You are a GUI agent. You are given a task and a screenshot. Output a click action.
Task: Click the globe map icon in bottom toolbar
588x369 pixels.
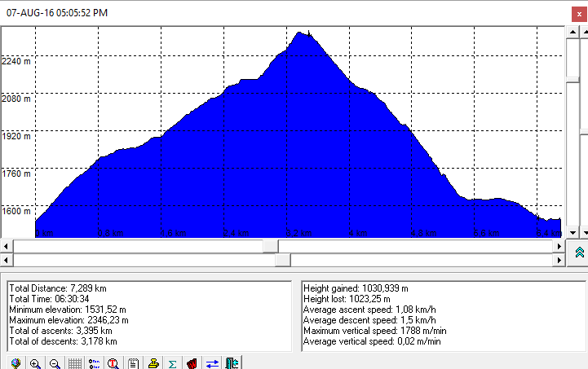point(15,362)
